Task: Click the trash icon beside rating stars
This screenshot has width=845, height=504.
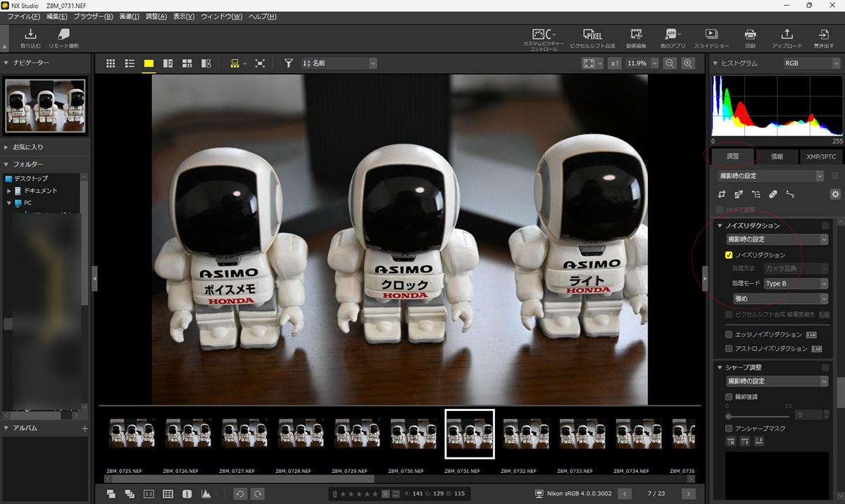Action: click(x=335, y=494)
